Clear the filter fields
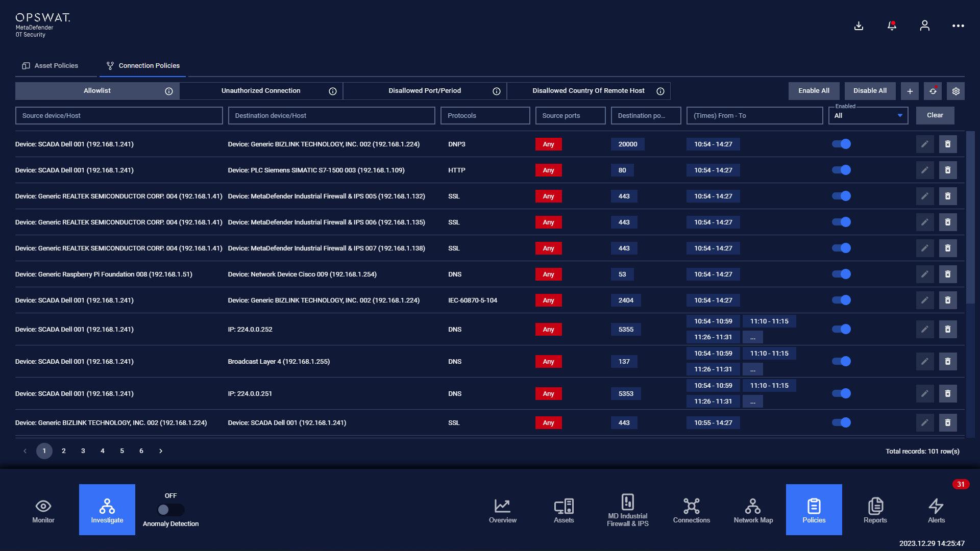The image size is (980, 551). point(935,116)
